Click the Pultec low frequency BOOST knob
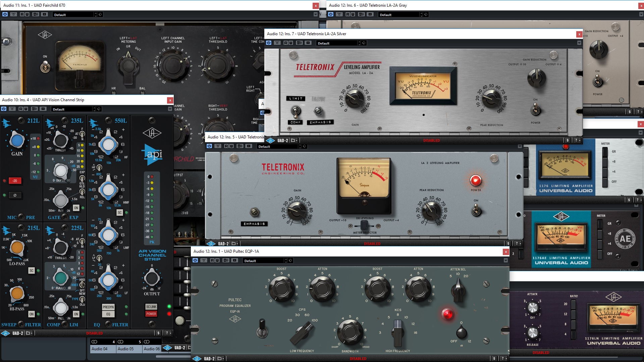 (x=282, y=288)
